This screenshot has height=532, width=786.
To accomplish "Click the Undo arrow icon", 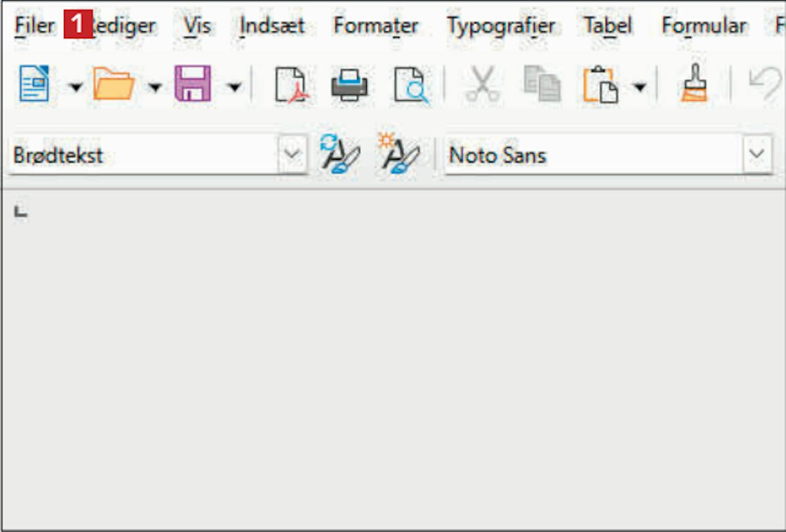I will point(765,84).
